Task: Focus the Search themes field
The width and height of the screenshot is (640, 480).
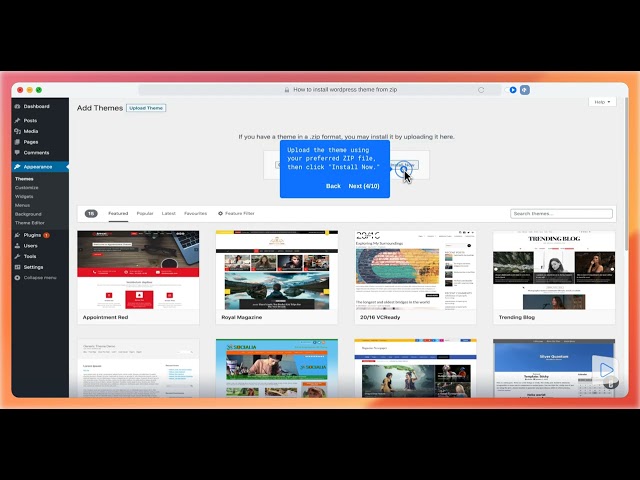Action: click(x=561, y=214)
